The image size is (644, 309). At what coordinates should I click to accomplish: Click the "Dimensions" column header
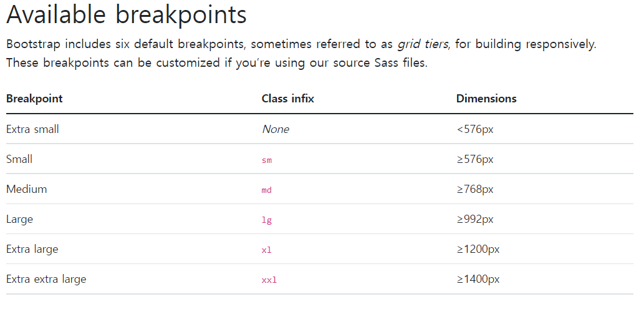[486, 99]
